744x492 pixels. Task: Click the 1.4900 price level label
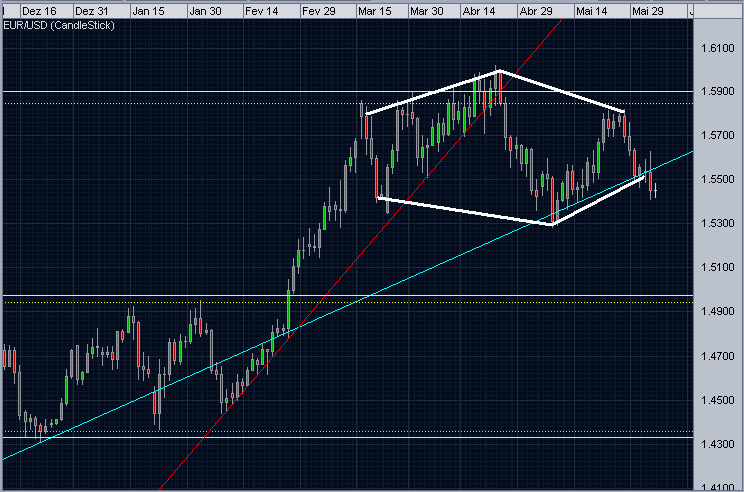(x=718, y=311)
